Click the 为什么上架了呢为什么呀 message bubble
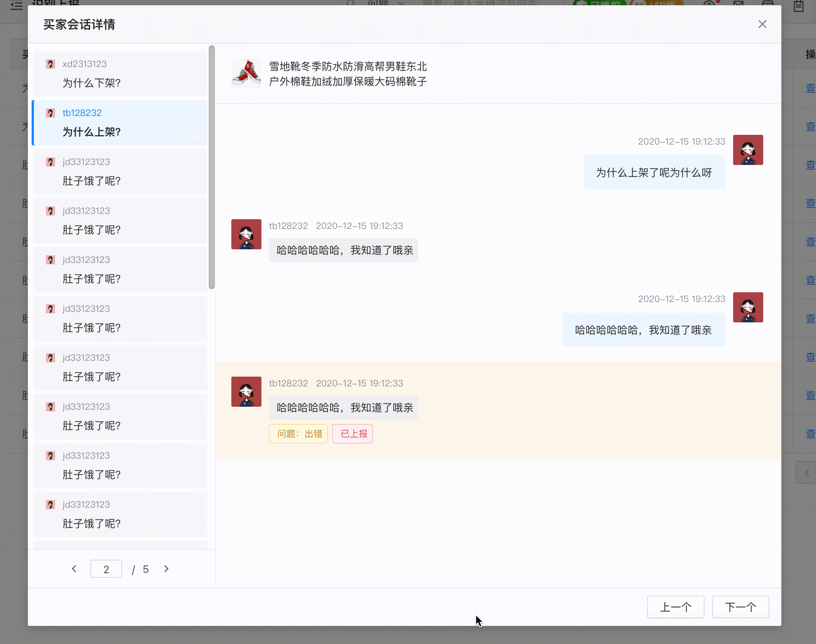 [x=654, y=172]
